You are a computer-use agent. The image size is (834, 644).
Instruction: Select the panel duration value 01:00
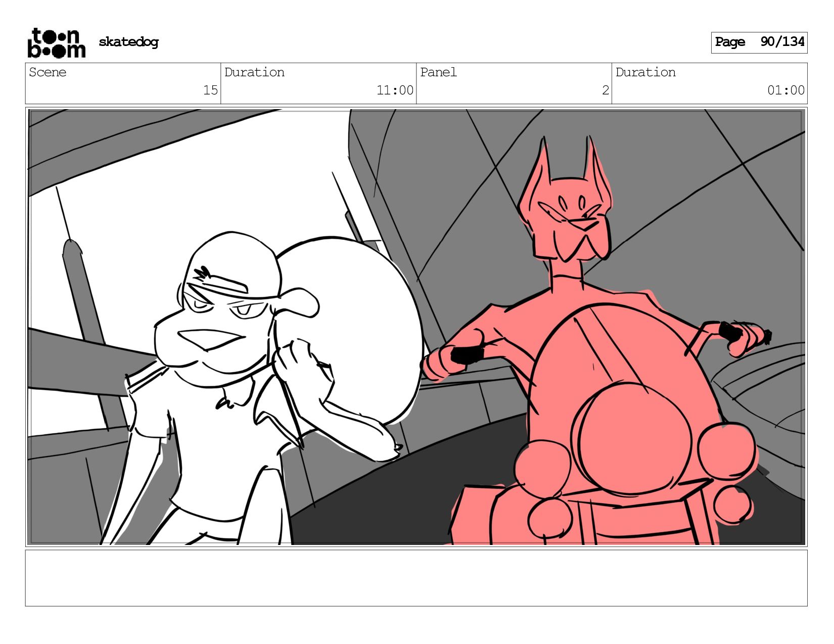pos(786,90)
